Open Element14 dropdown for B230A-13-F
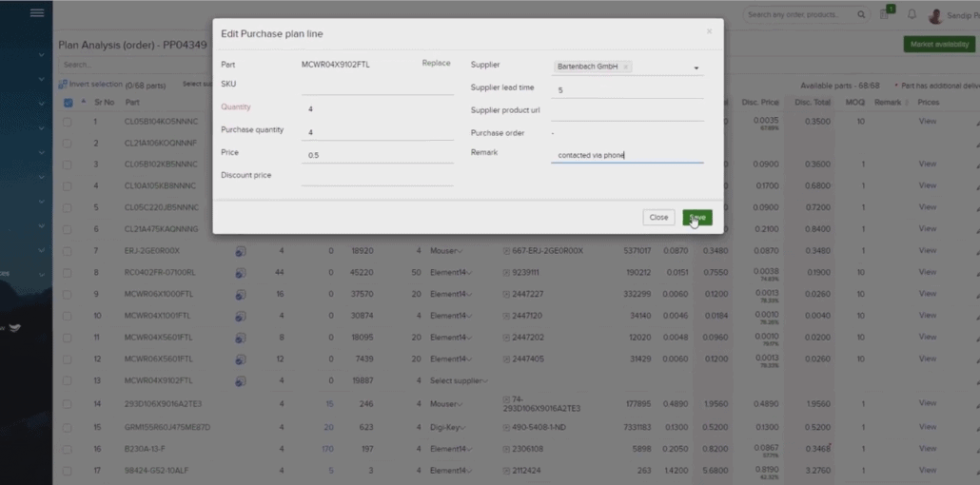This screenshot has width=980, height=485. pyautogui.click(x=451, y=449)
